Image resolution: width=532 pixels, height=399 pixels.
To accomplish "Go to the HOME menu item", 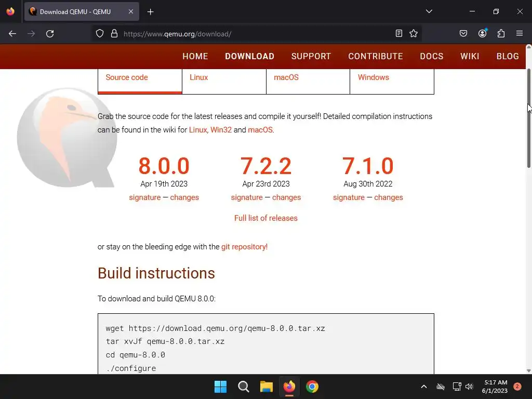I will tap(195, 56).
